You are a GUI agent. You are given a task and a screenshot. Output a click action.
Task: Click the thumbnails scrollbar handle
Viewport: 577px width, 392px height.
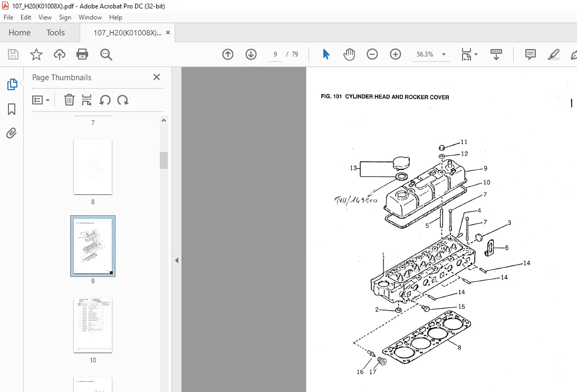pyautogui.click(x=164, y=160)
